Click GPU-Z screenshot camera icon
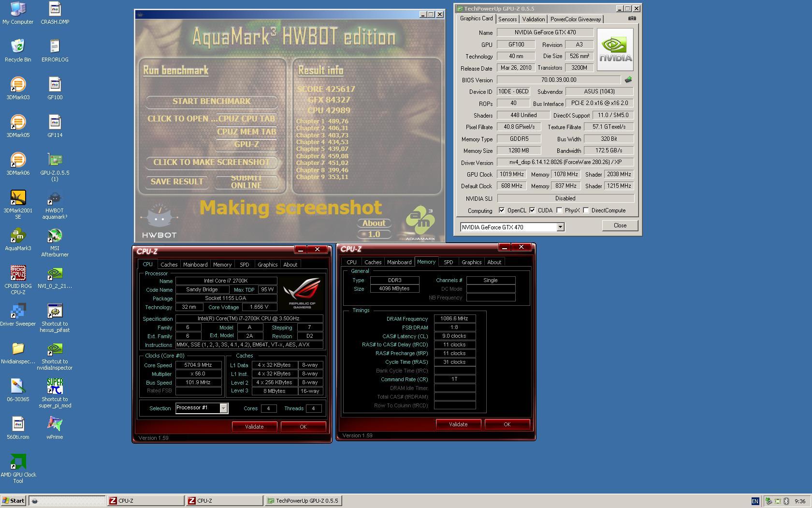 [632, 18]
